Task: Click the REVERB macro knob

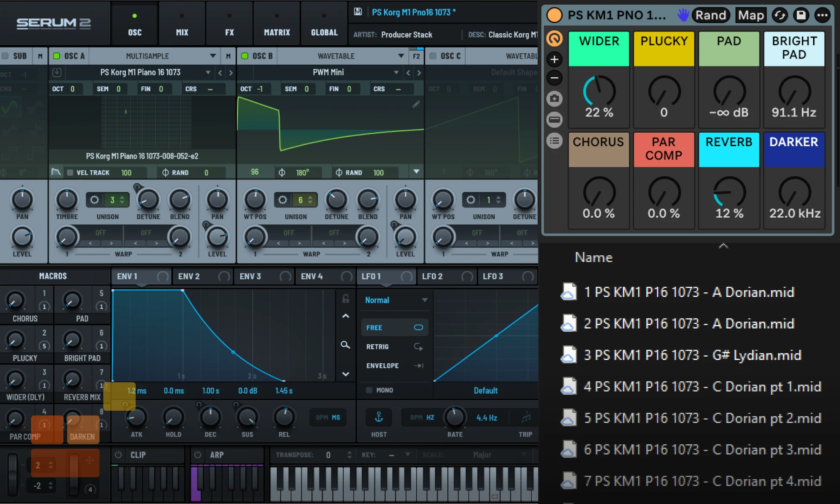Action: click(729, 192)
